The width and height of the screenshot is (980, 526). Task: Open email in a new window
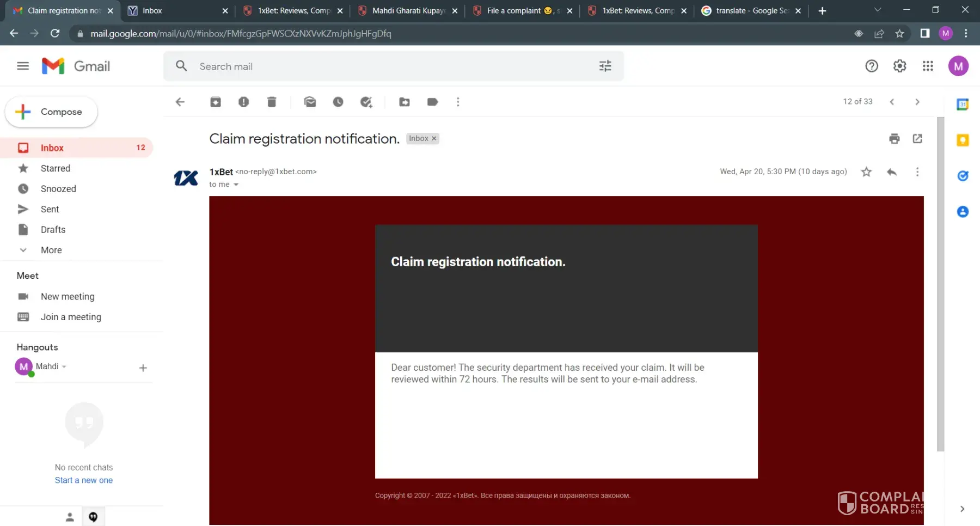tap(917, 139)
